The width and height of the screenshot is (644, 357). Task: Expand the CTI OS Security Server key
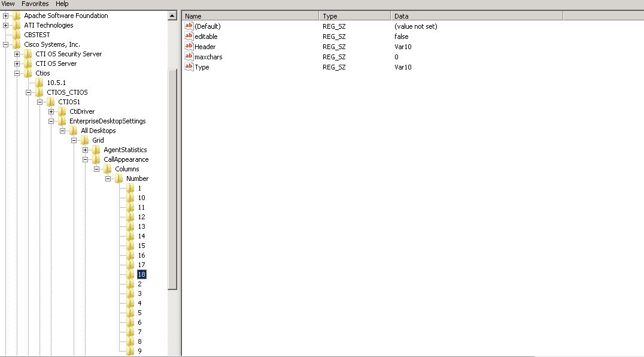[x=17, y=54]
